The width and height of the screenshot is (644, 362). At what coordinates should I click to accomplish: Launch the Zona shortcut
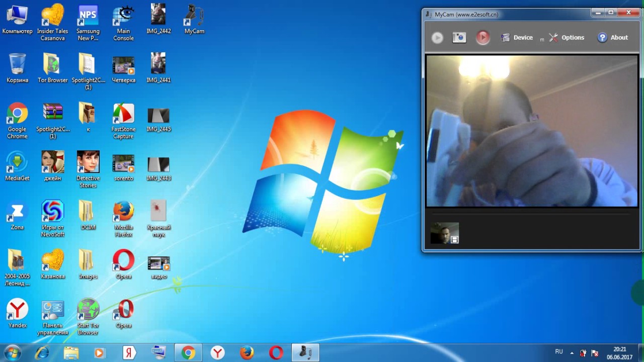tap(17, 216)
